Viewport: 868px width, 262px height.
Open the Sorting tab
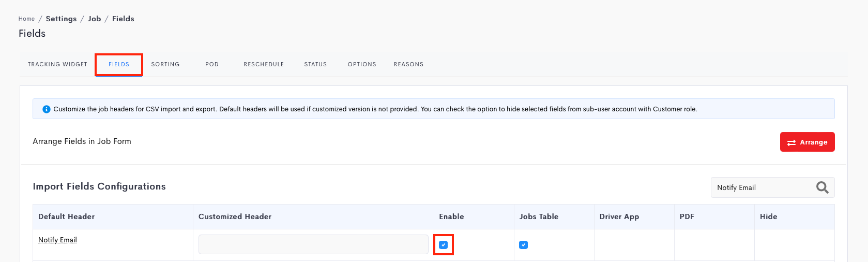(x=165, y=64)
